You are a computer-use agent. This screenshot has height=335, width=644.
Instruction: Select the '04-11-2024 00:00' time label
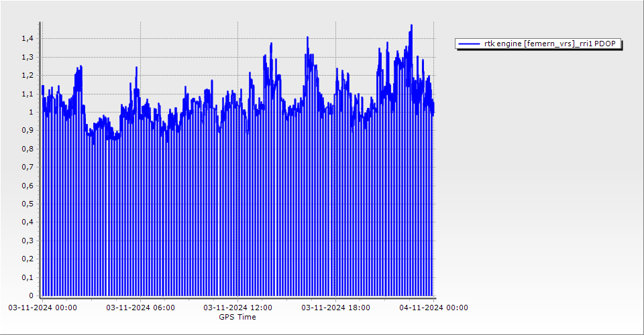(433, 308)
